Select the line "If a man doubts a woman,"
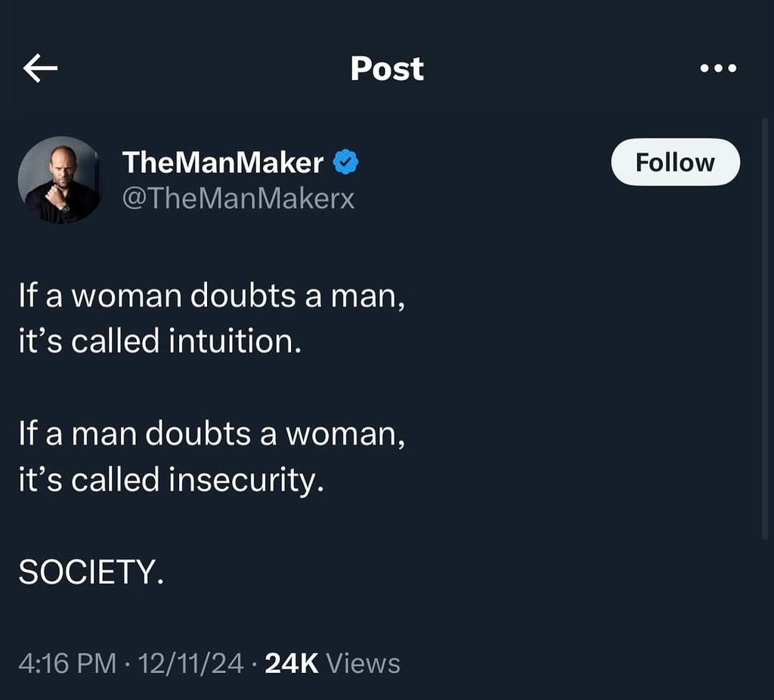774x700 pixels. tap(212, 433)
